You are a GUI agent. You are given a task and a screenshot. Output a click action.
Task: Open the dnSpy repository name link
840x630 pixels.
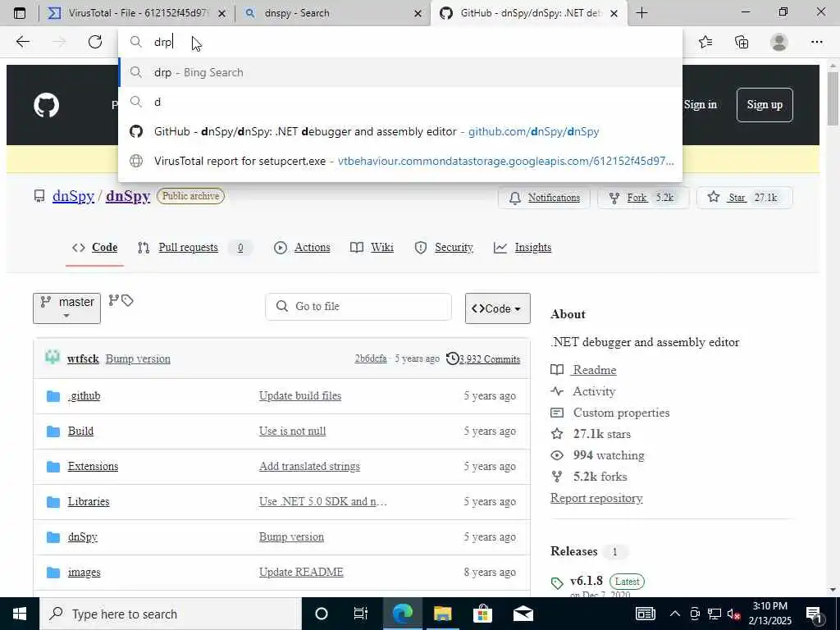click(128, 196)
